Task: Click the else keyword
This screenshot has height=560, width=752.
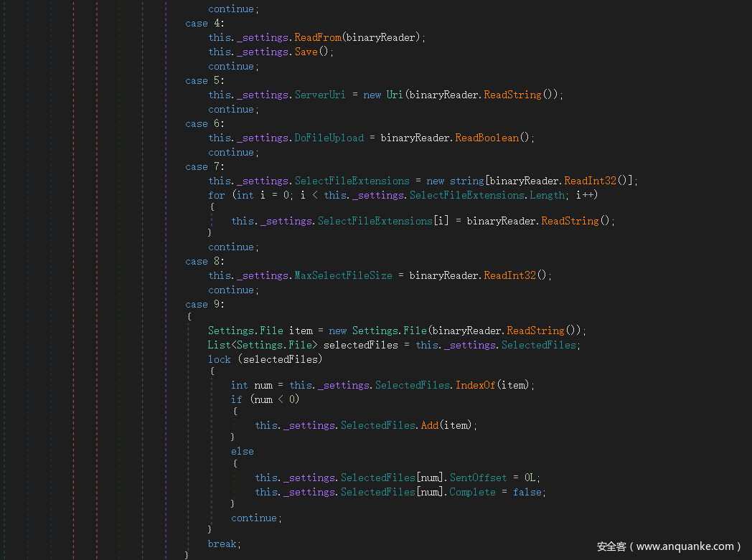Action: click(x=243, y=451)
